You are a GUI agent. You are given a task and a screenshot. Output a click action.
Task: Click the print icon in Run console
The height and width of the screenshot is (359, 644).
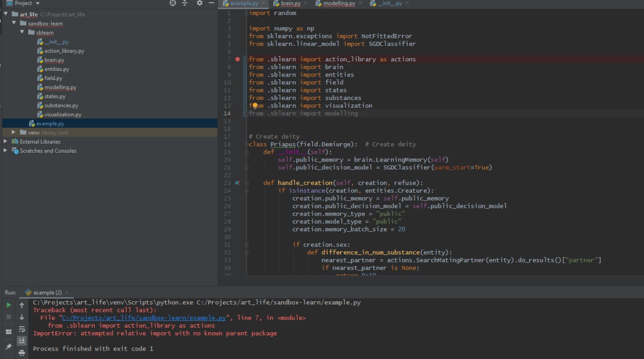[22, 353]
